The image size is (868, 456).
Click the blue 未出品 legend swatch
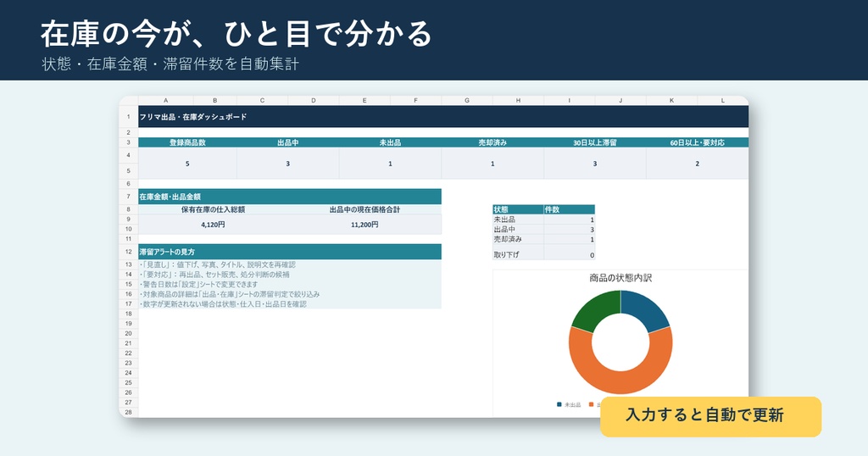[x=559, y=404]
